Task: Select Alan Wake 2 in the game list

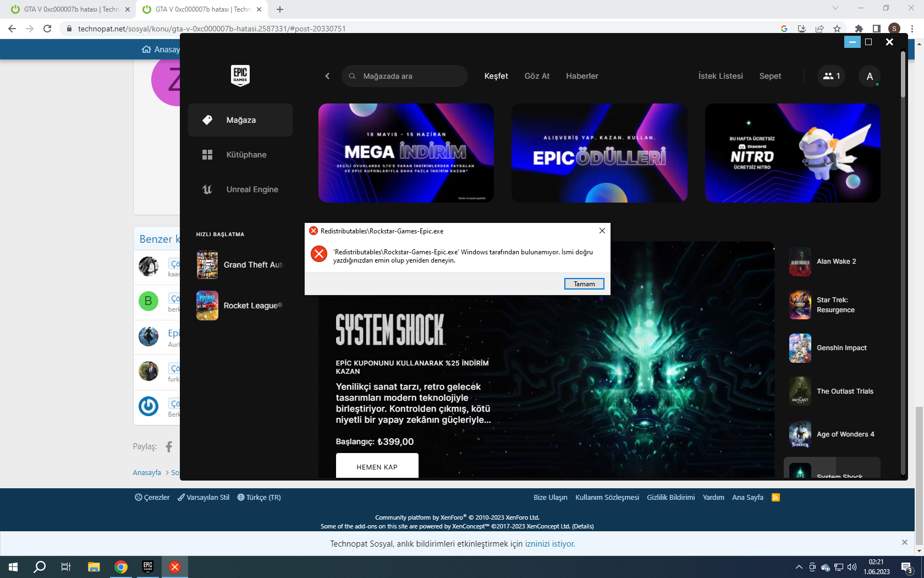Action: [x=832, y=261]
